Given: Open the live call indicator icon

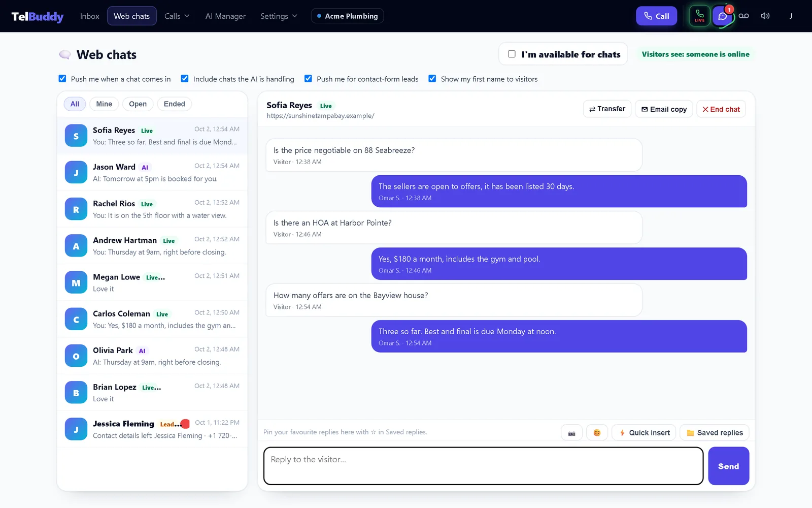Looking at the screenshot, I should 699,16.
